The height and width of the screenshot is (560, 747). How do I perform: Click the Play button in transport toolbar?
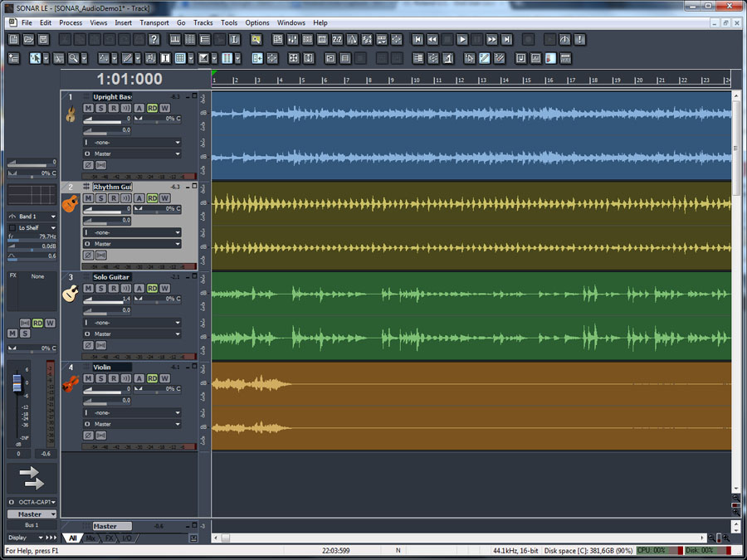462,39
